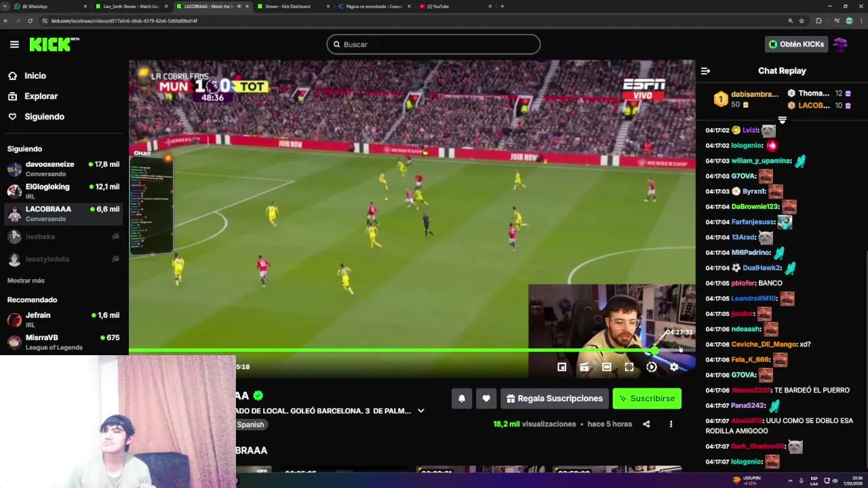Show hidden system tray icons
Viewport: 868px width, 488px height.
tap(790, 481)
